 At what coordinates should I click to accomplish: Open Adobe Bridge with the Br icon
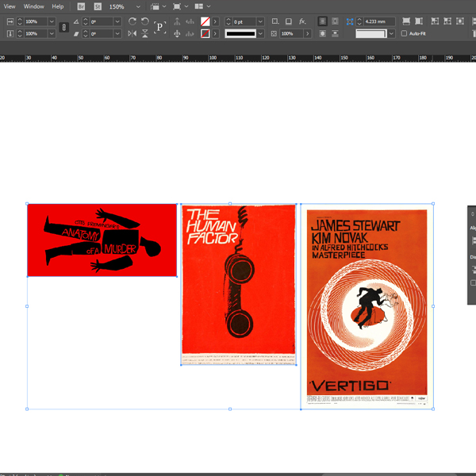81,6
